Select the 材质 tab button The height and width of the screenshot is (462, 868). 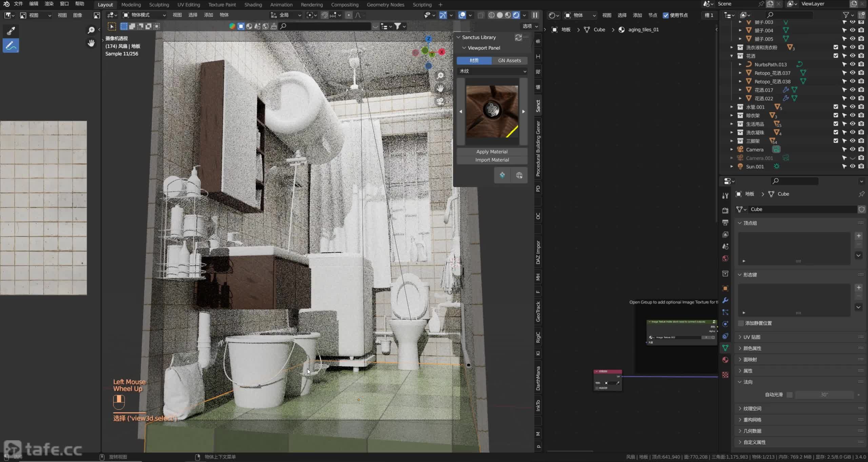coord(474,60)
